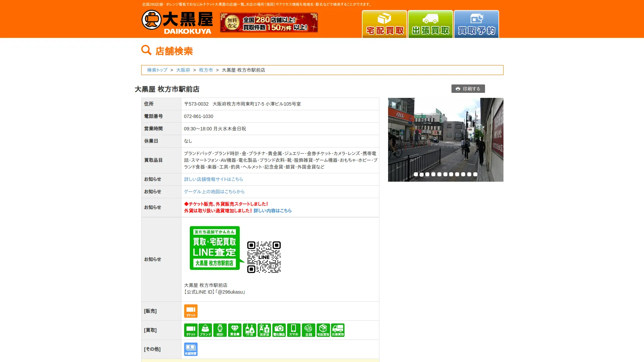Open 詳しい内容はこちら link
The width and height of the screenshot is (644, 362).
(272, 211)
